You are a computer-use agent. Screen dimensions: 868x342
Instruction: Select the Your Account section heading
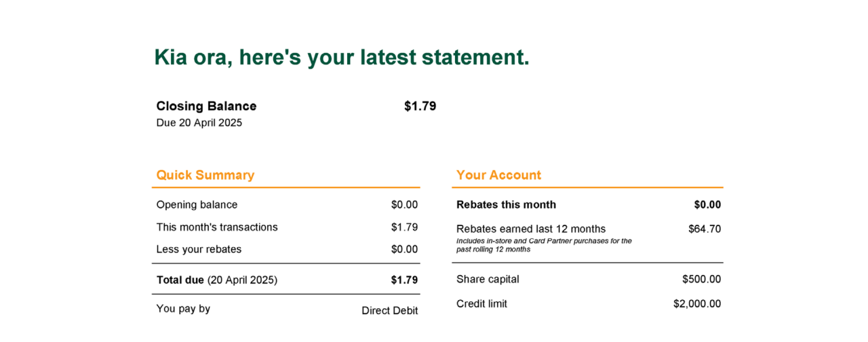tap(499, 175)
